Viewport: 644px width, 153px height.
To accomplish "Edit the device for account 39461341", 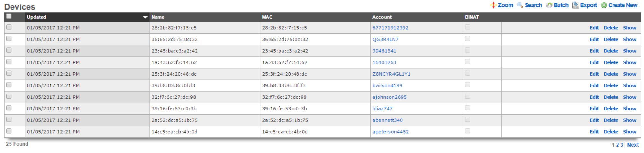I will 594,51.
